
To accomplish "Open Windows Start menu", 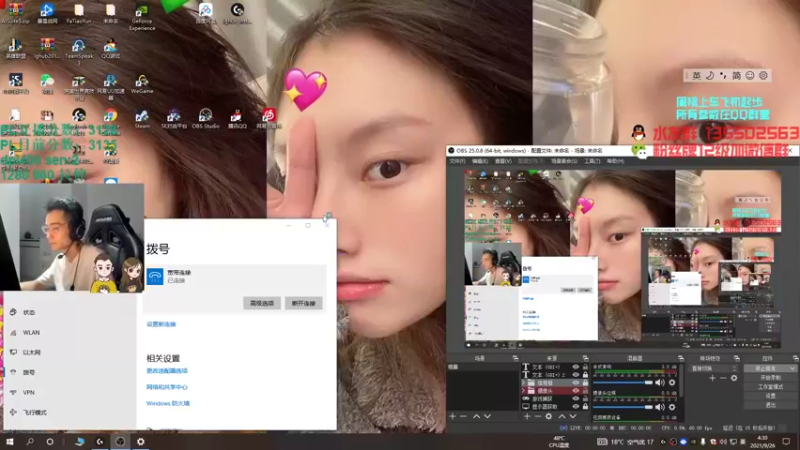I will (x=10, y=441).
